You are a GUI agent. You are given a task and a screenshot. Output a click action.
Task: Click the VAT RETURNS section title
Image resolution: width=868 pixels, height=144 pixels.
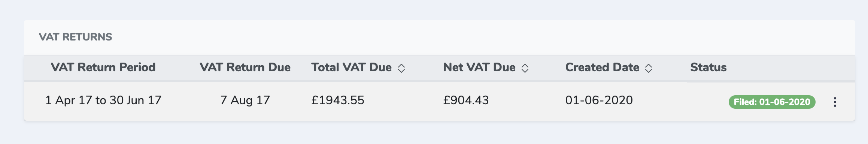pos(75,37)
